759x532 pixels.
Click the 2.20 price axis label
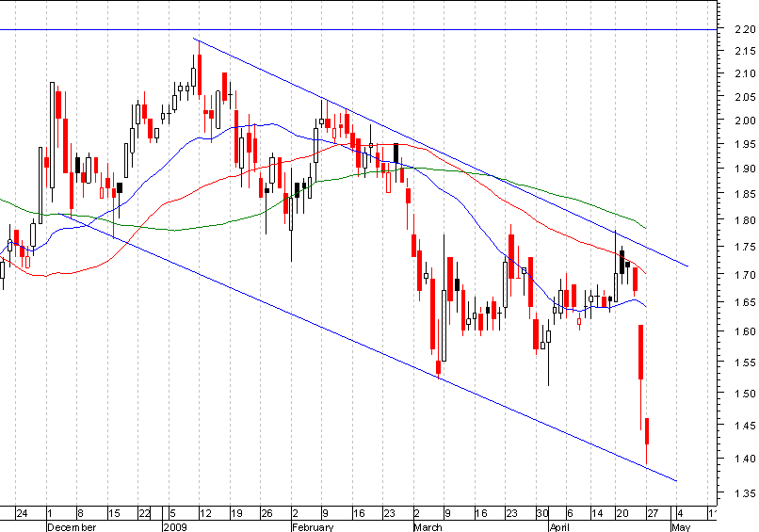click(745, 29)
